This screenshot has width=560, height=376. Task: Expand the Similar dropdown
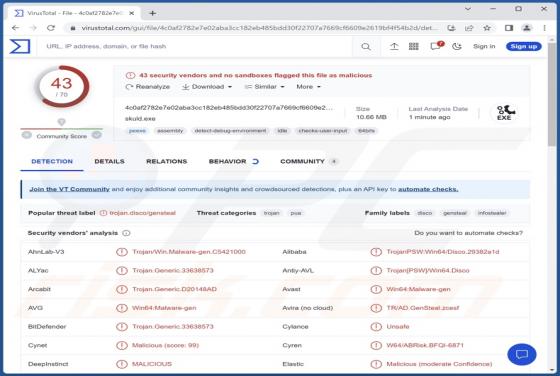point(264,87)
